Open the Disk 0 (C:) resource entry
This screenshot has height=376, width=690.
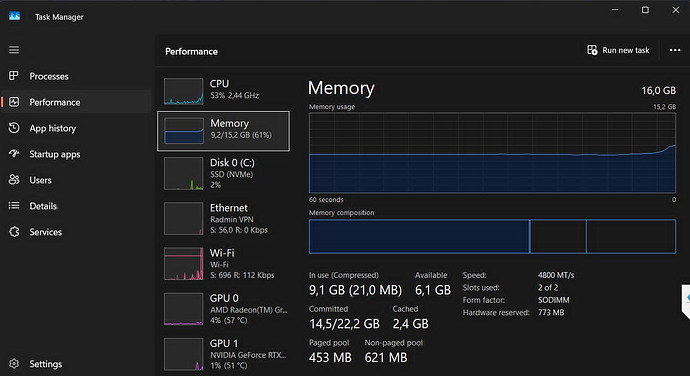point(224,174)
